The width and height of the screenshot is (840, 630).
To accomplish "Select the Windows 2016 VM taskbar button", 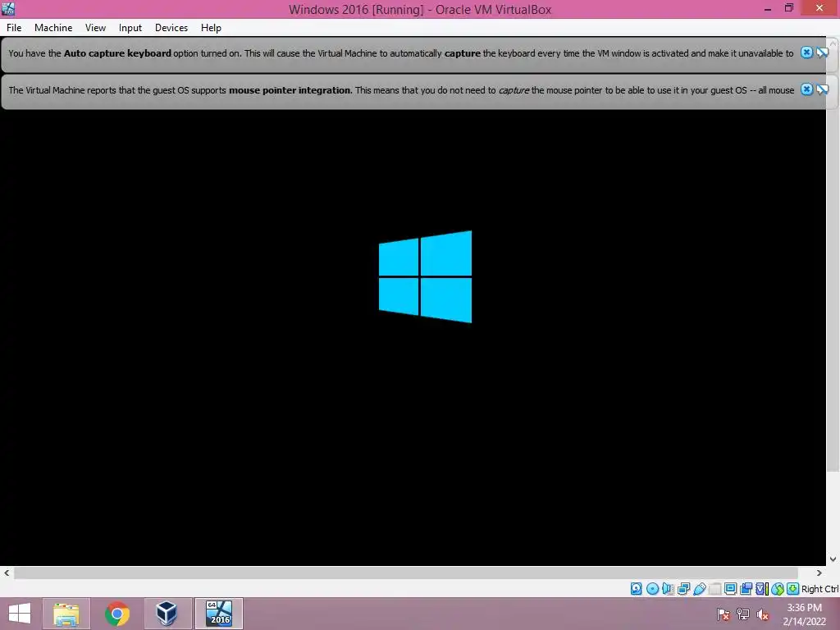I will pos(218,614).
